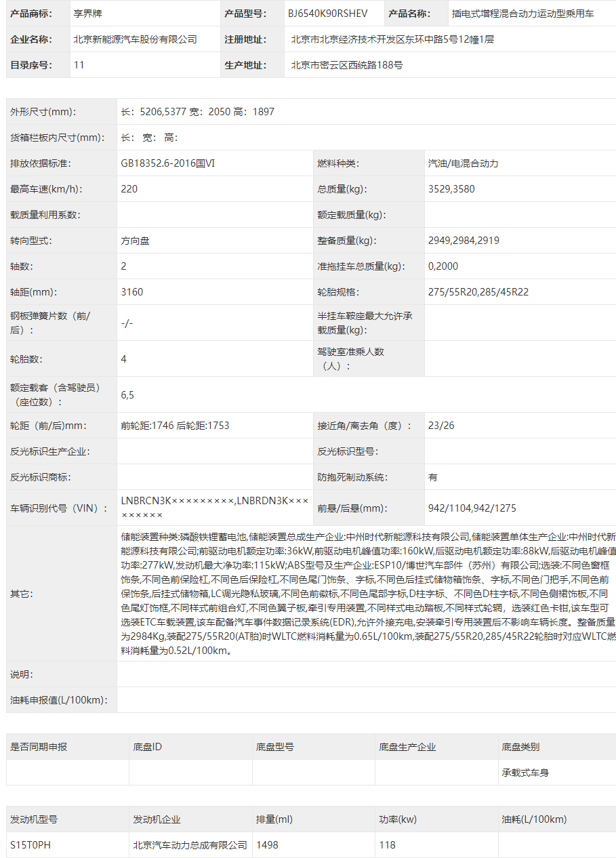Click wheelbase value 3160

point(132,292)
